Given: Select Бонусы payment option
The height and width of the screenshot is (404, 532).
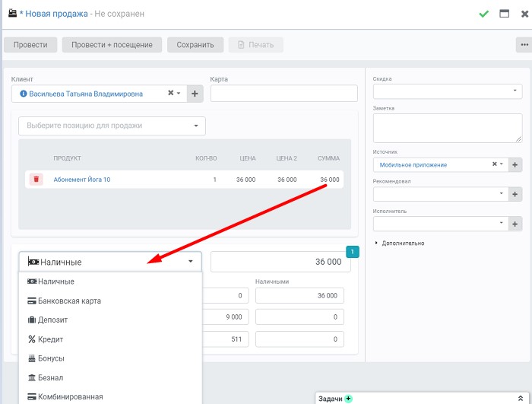Looking at the screenshot, I should pos(111,358).
